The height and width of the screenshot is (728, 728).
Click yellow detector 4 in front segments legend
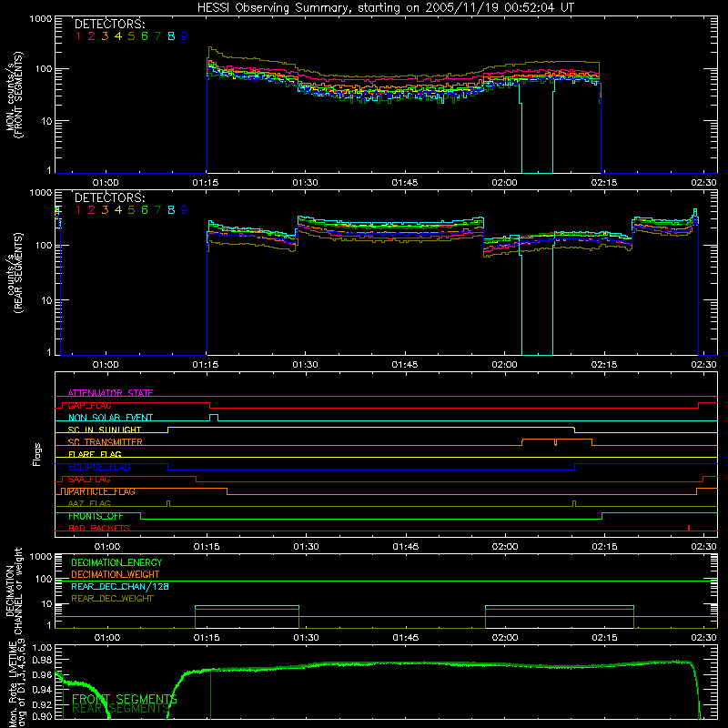(x=118, y=36)
